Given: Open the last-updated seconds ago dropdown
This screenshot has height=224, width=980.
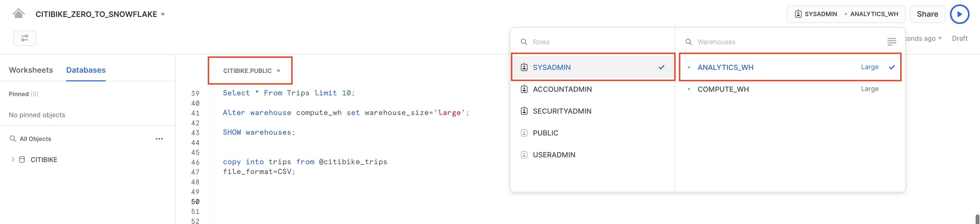Looking at the screenshot, I should click(923, 38).
